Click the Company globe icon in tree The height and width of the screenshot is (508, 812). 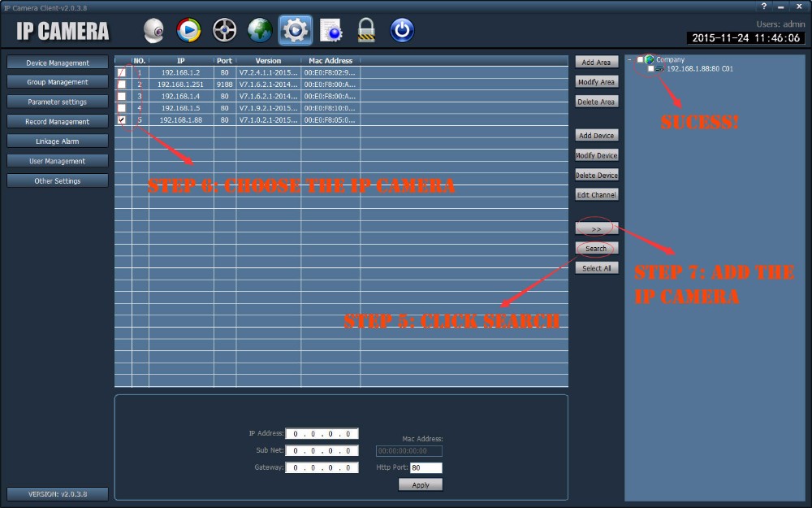(650, 59)
